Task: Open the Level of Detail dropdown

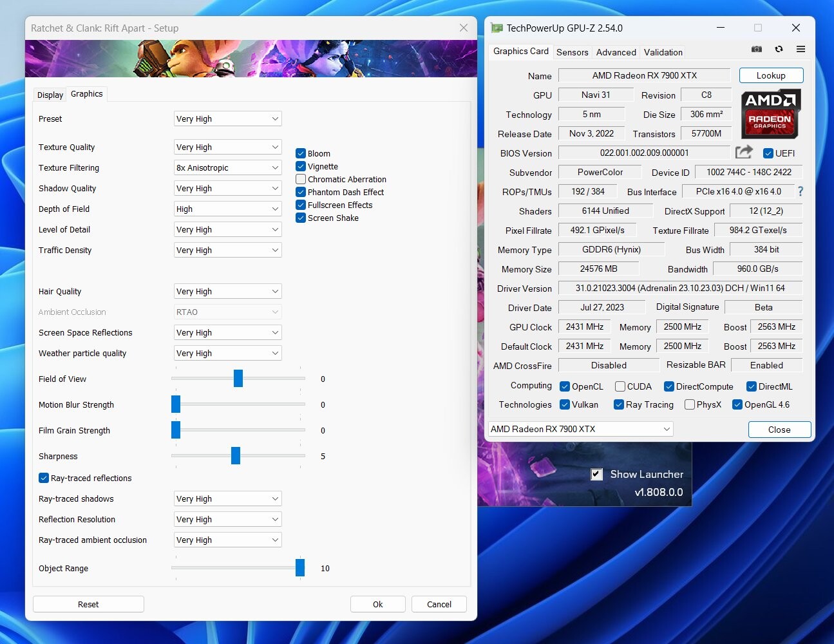Action: (x=228, y=229)
